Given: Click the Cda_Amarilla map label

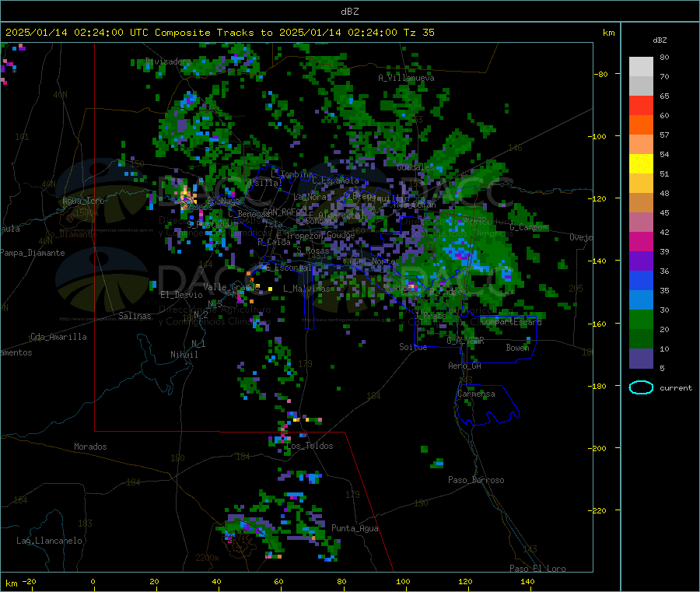Looking at the screenshot, I should (x=58, y=337).
